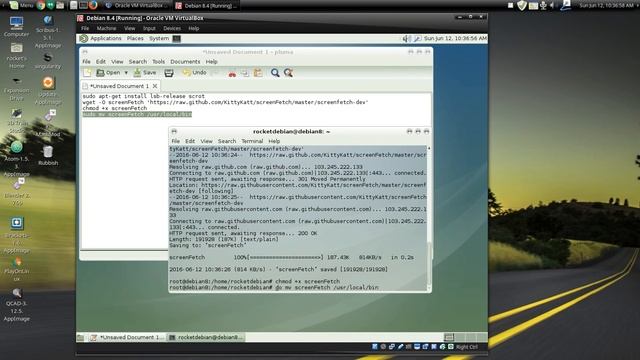Click the host panel volume icon
The image size is (640, 360).
point(553,5)
